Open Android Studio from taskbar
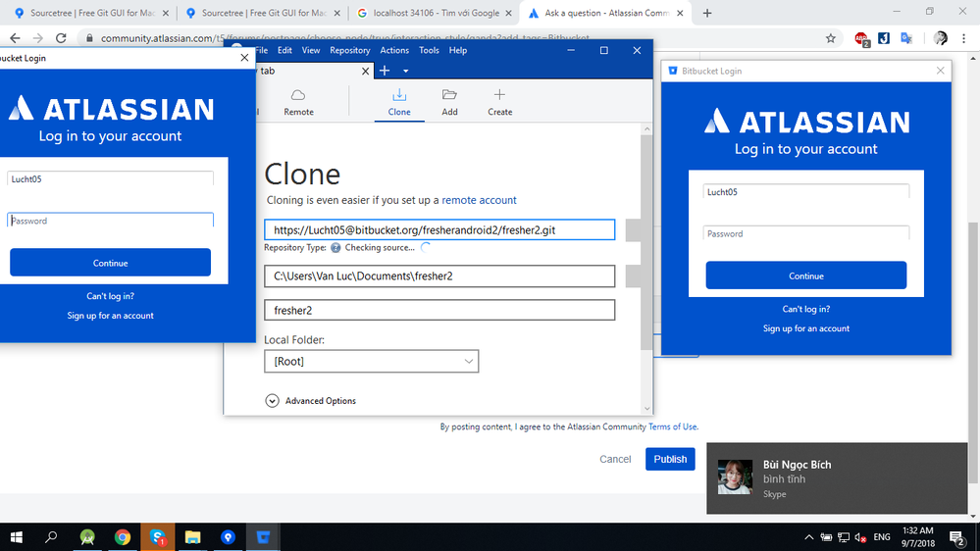 [87, 537]
